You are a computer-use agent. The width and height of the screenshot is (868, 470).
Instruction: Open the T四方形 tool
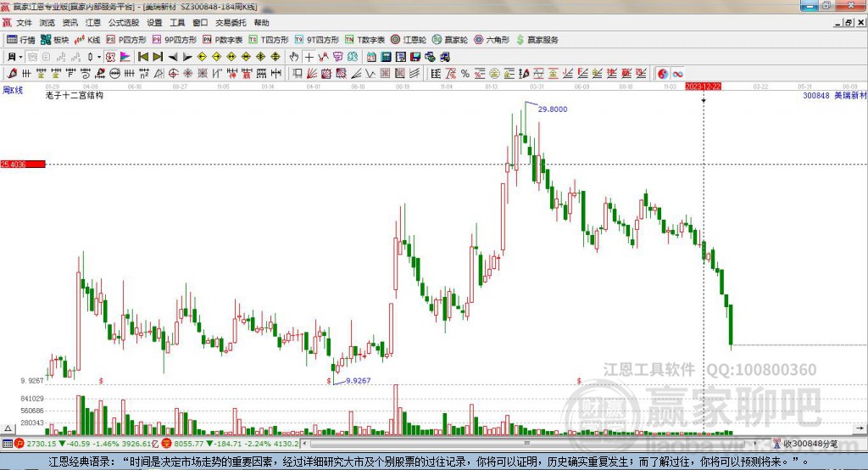[269, 39]
